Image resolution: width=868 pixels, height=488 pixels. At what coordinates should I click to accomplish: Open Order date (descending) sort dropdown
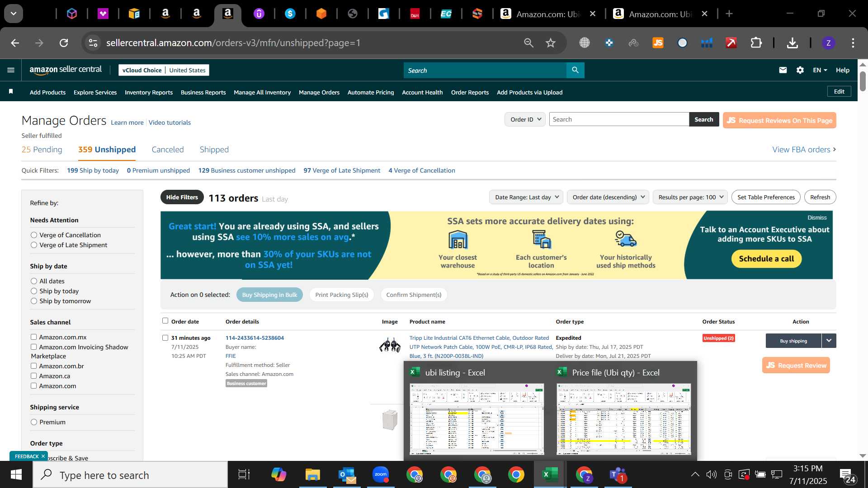[x=608, y=197]
